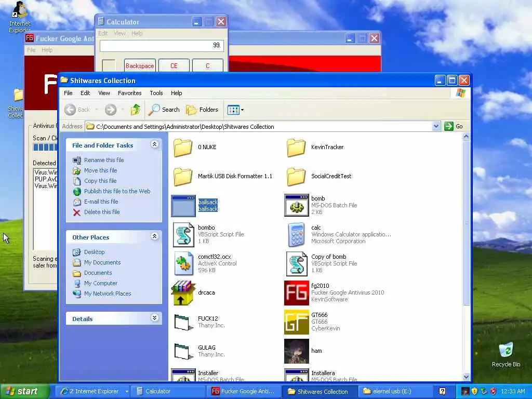Select the SocialCreditTest folder icon
Viewport: 532px width, 399px height.
coord(296,177)
